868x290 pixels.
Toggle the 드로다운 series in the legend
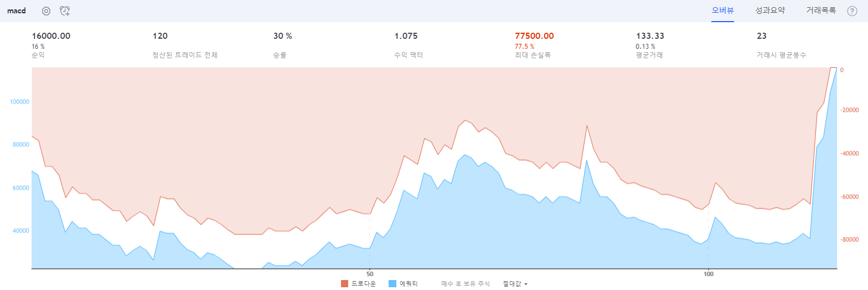[x=358, y=283]
